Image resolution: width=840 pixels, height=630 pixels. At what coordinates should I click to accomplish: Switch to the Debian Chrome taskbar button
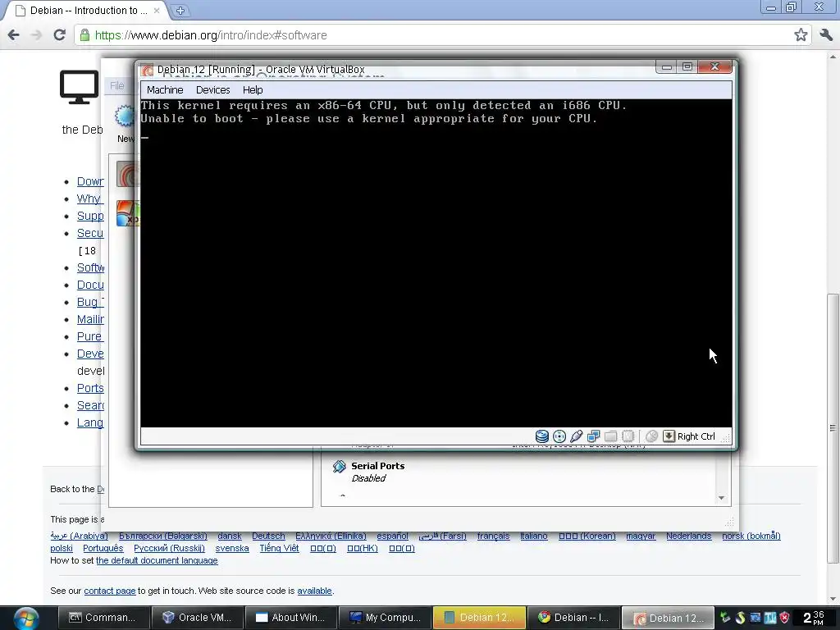click(573, 618)
